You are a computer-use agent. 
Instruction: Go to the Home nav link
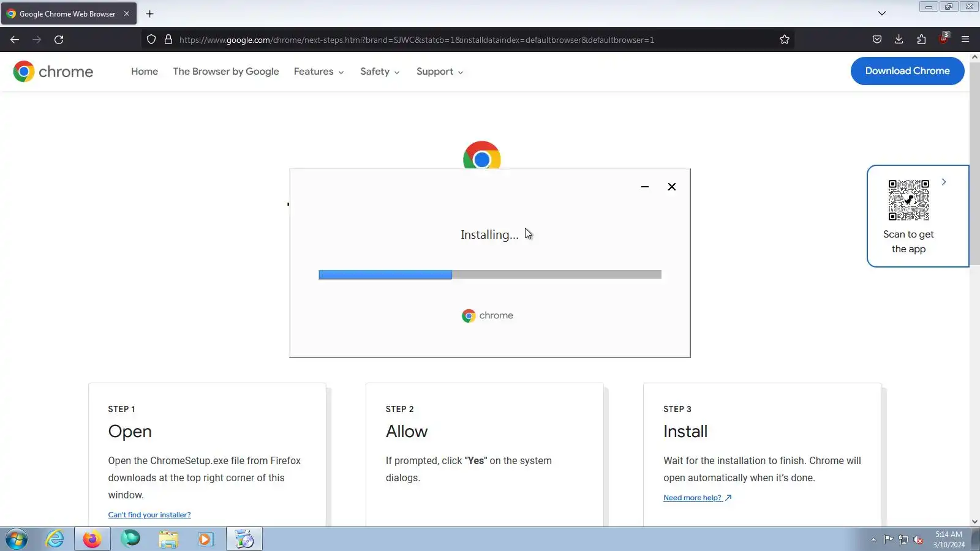point(145,72)
